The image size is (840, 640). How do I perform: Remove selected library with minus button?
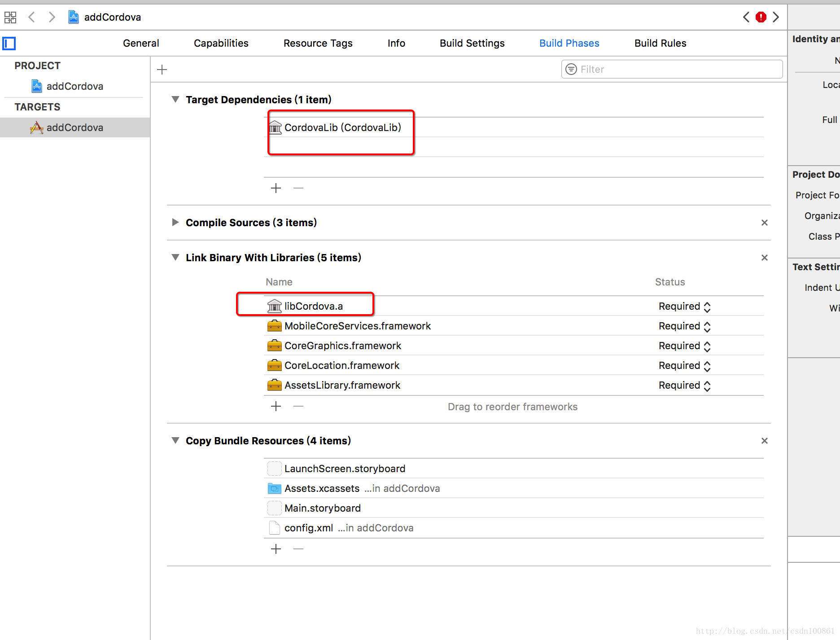pos(298,406)
